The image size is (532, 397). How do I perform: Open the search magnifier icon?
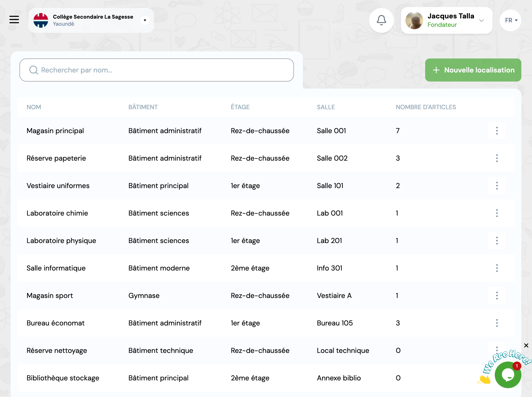pos(34,70)
